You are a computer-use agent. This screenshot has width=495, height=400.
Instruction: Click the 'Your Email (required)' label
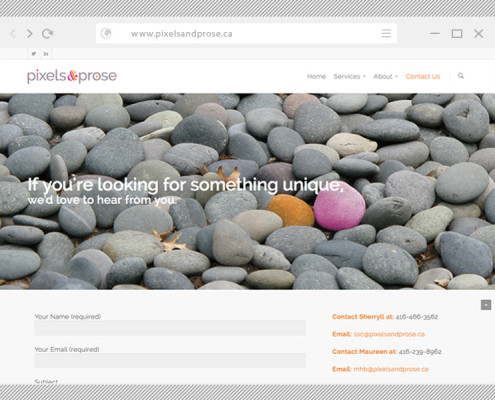tap(67, 349)
